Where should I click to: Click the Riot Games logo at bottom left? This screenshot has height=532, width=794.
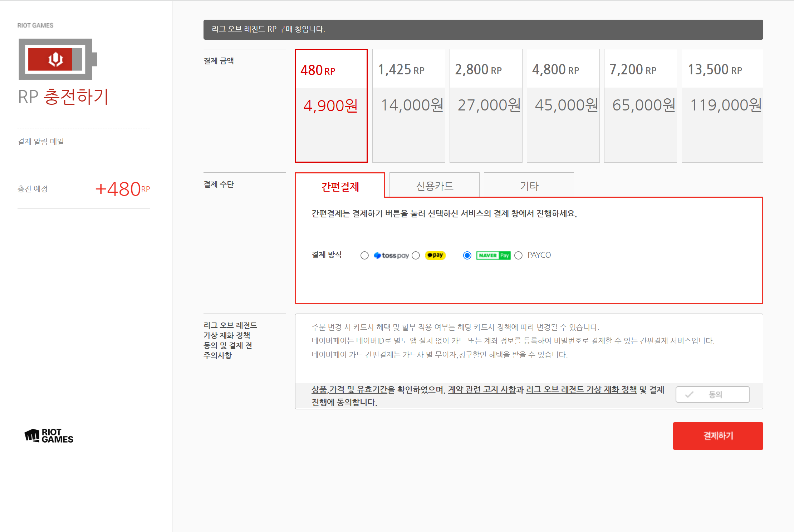[49, 436]
